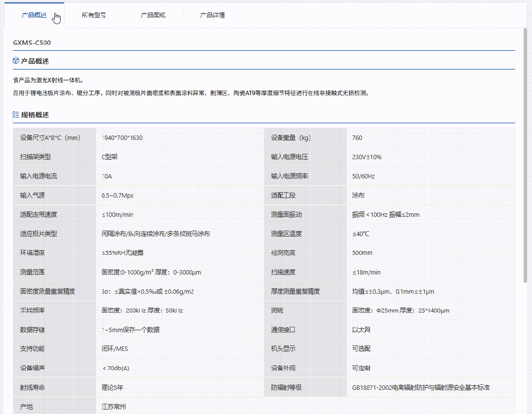Select the value 间隔涂布/纵向连续涂布/多条纹斑马涂布
This screenshot has width=532, height=414.
[x=156, y=234]
